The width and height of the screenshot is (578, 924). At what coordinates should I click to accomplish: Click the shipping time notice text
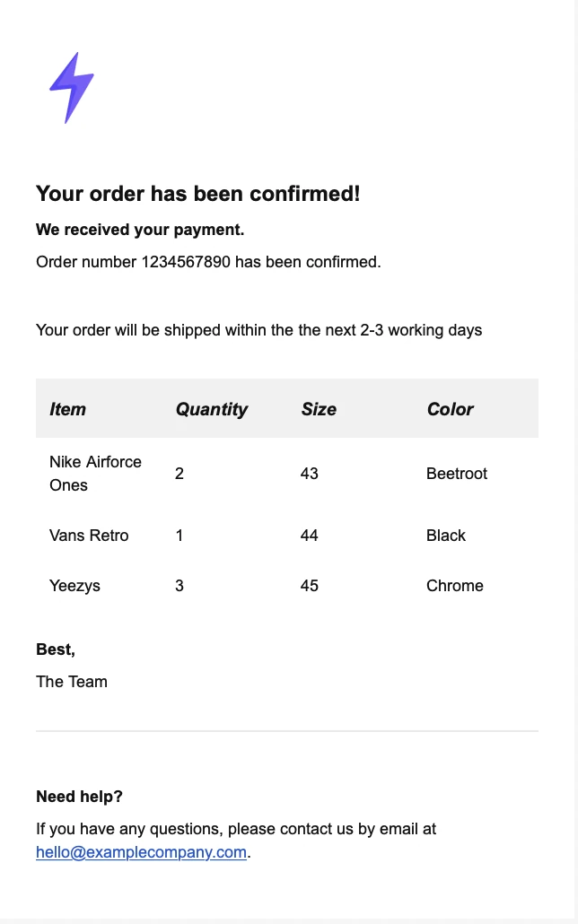[x=258, y=330]
